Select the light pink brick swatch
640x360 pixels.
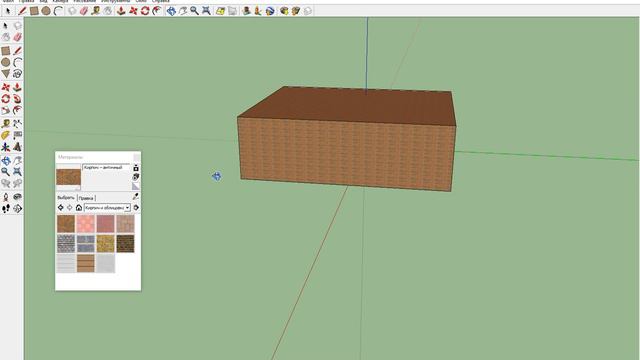point(86,224)
